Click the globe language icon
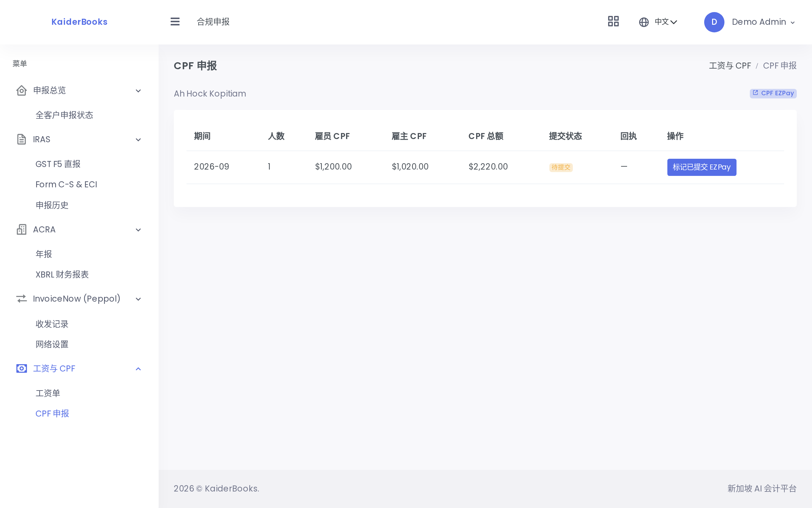 pos(644,22)
